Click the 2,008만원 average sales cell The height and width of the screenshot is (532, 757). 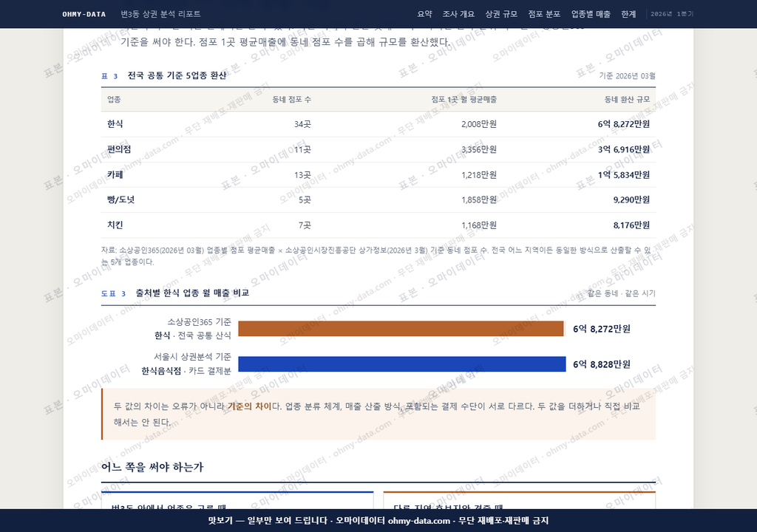pyautogui.click(x=478, y=124)
